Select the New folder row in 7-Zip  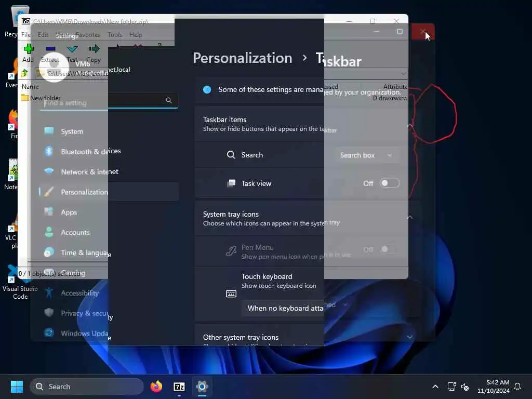(x=41, y=98)
